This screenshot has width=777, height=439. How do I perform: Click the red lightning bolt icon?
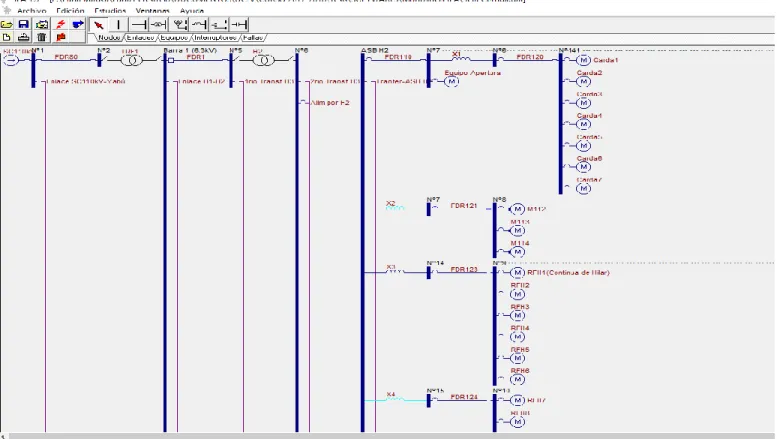tap(60, 24)
